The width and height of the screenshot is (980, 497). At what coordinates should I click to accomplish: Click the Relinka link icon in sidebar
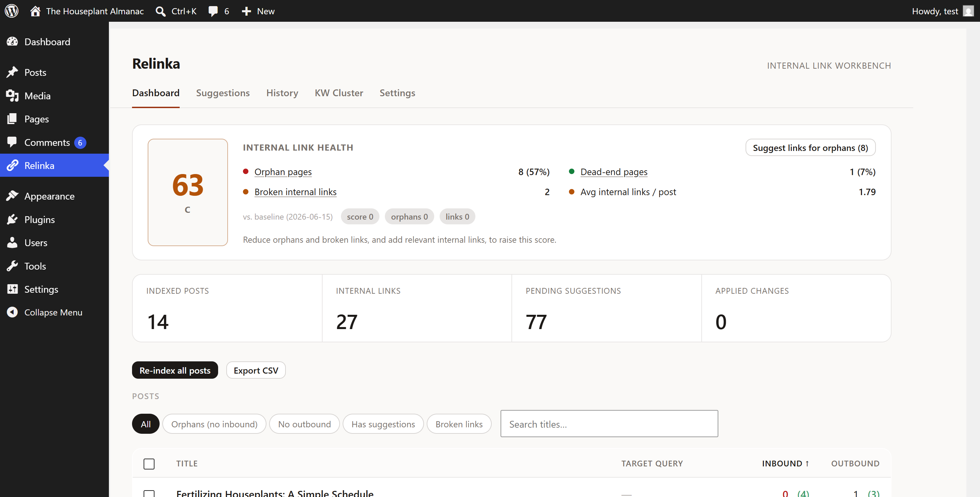coord(12,165)
